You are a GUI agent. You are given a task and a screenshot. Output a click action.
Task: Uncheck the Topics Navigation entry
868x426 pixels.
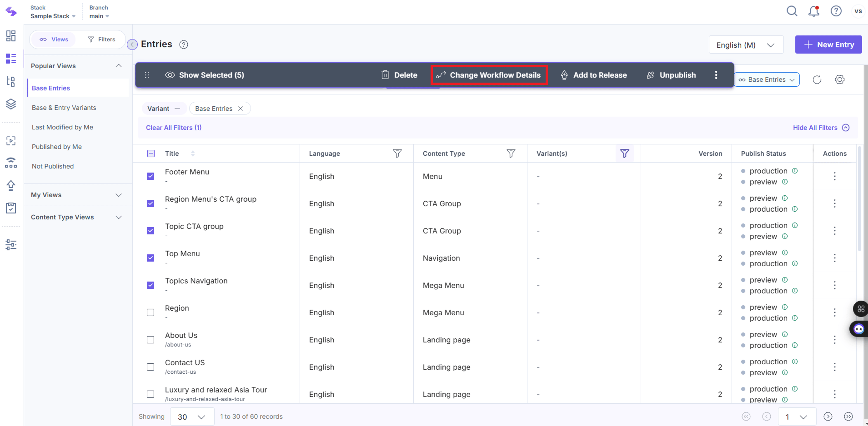point(151,286)
